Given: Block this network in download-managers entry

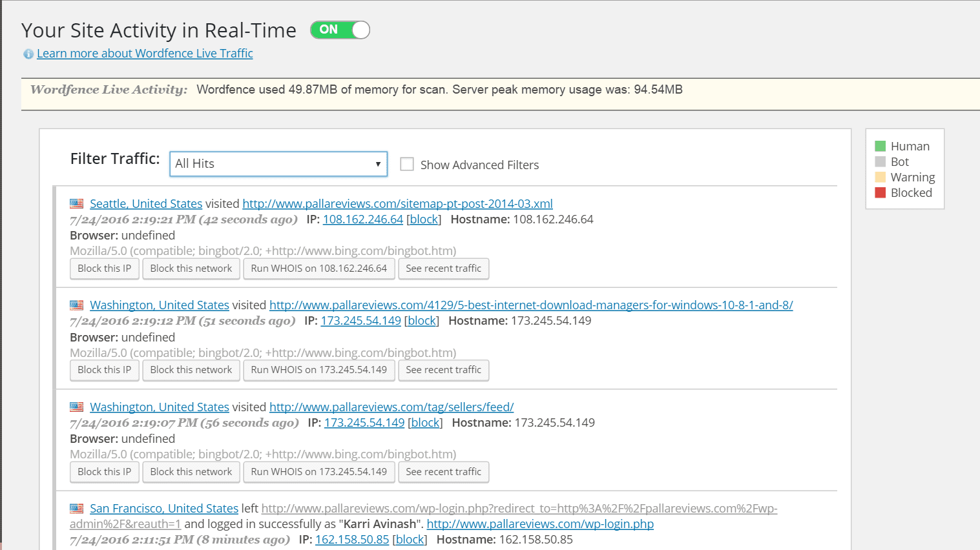Looking at the screenshot, I should pos(191,370).
